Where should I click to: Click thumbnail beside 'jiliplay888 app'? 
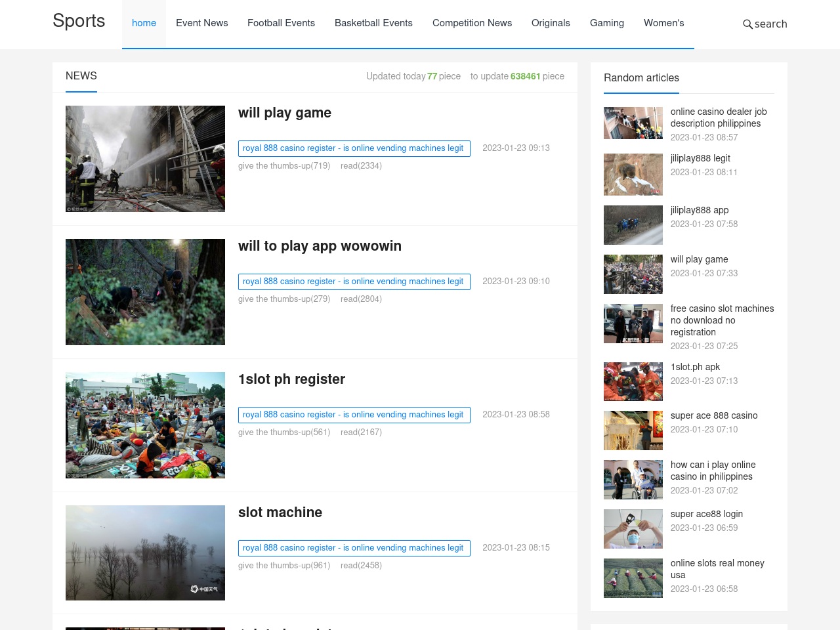coord(633,225)
